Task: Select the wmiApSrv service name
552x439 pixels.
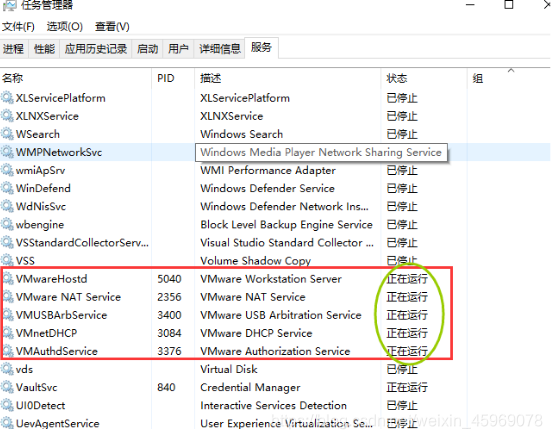Action: tap(40, 170)
